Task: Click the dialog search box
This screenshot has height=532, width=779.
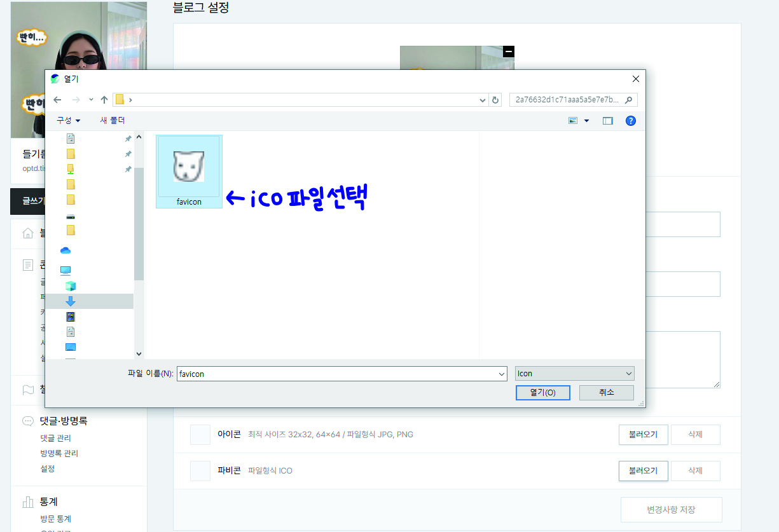Action: point(573,100)
